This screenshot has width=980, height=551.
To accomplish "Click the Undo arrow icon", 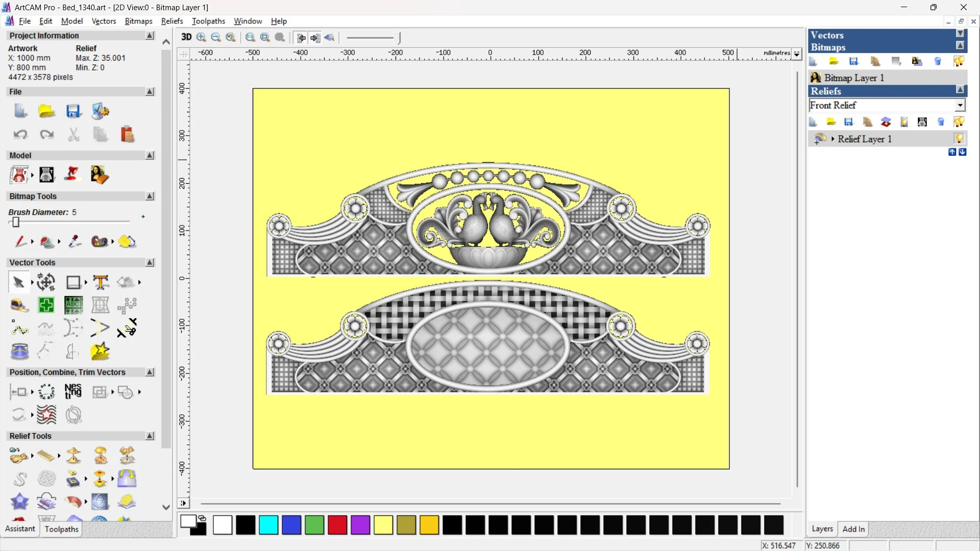I will pyautogui.click(x=20, y=134).
